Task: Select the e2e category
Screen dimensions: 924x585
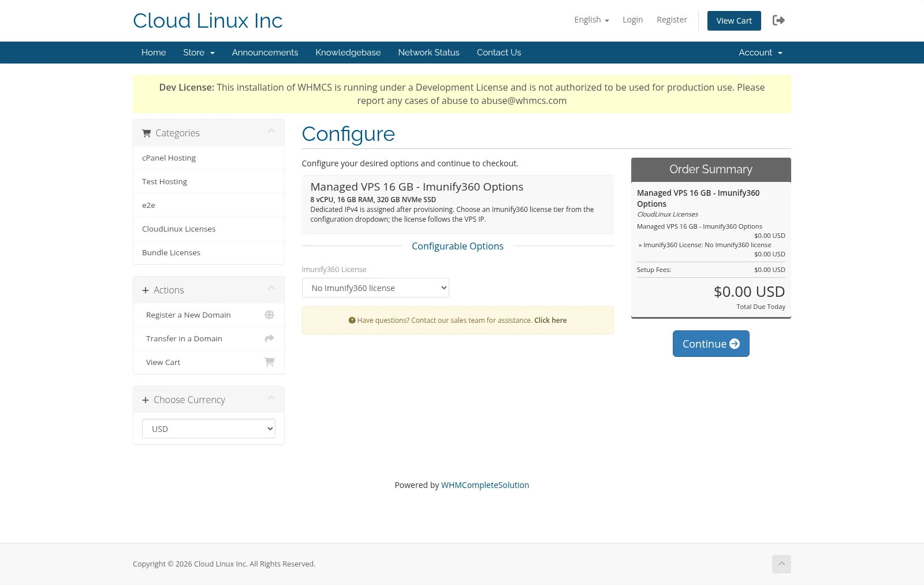Action: (x=208, y=205)
